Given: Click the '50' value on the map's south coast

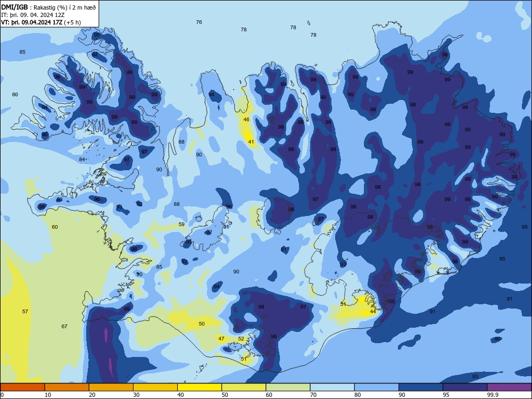Looking at the screenshot, I should coord(202,323).
